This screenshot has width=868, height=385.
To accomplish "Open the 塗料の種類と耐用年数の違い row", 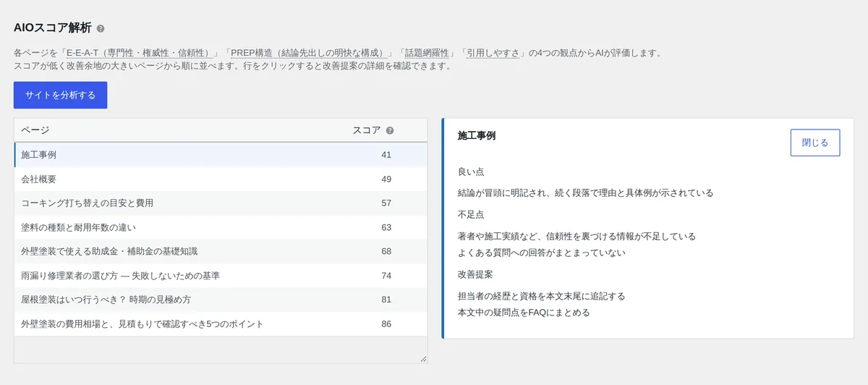I will click(x=221, y=227).
